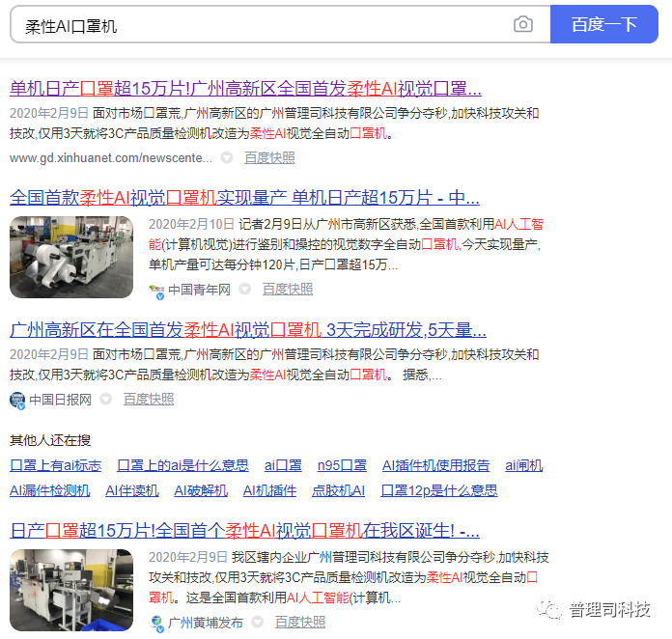This screenshot has width=672, height=639.
Task: Search related term AI机插件
Action: pyautogui.click(x=269, y=490)
